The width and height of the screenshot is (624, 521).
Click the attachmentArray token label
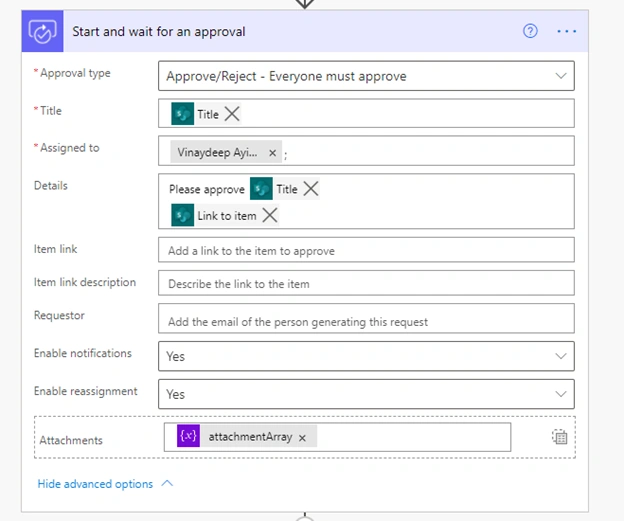[250, 437]
